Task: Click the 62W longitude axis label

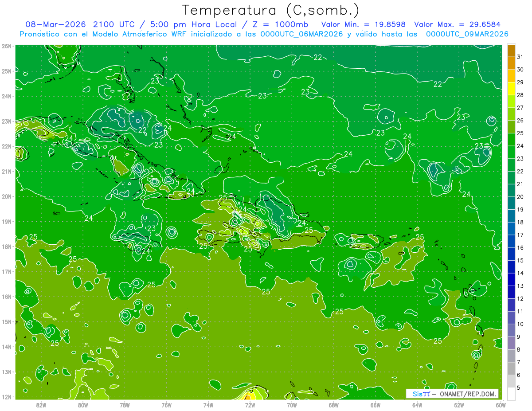Action: click(x=459, y=405)
